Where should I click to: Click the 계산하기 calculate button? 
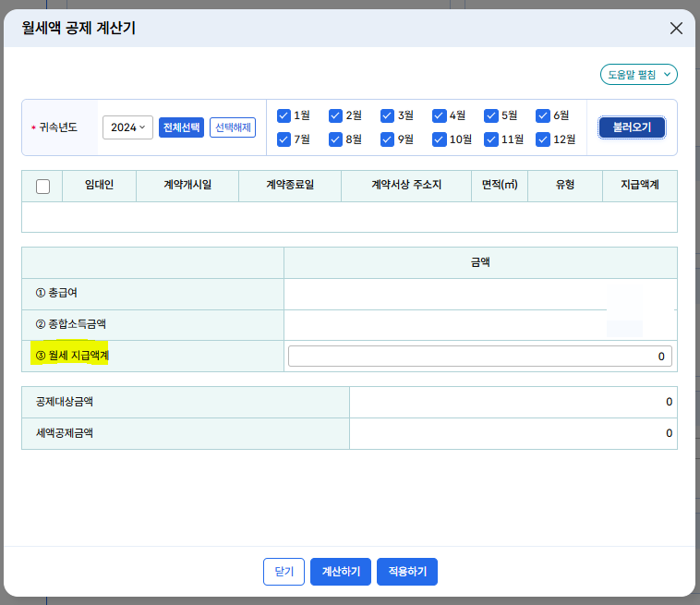coord(341,572)
